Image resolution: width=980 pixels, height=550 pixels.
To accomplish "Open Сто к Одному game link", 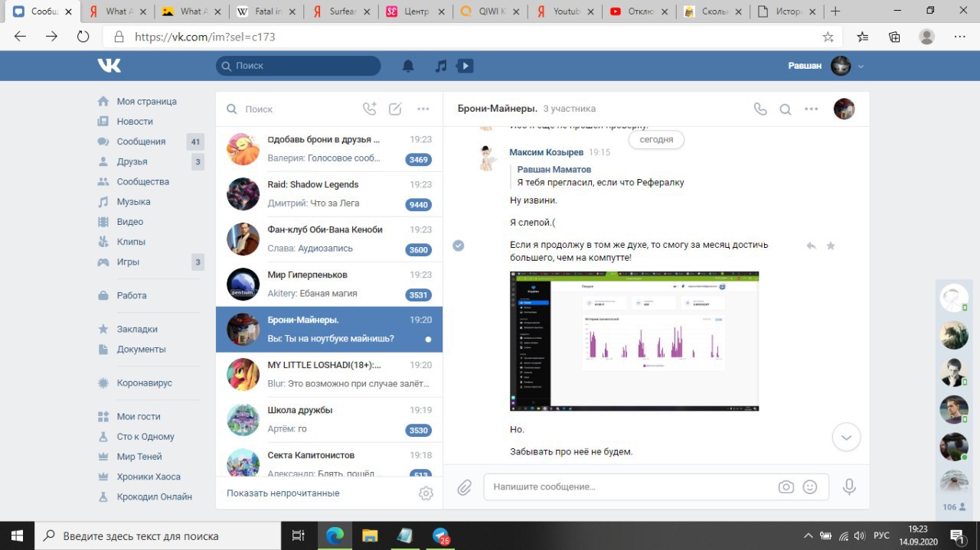I will (x=145, y=437).
